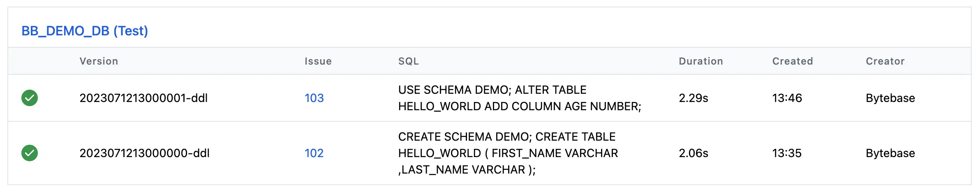The width and height of the screenshot is (980, 190).
Task: Click the Created column header
Action: [x=792, y=61]
